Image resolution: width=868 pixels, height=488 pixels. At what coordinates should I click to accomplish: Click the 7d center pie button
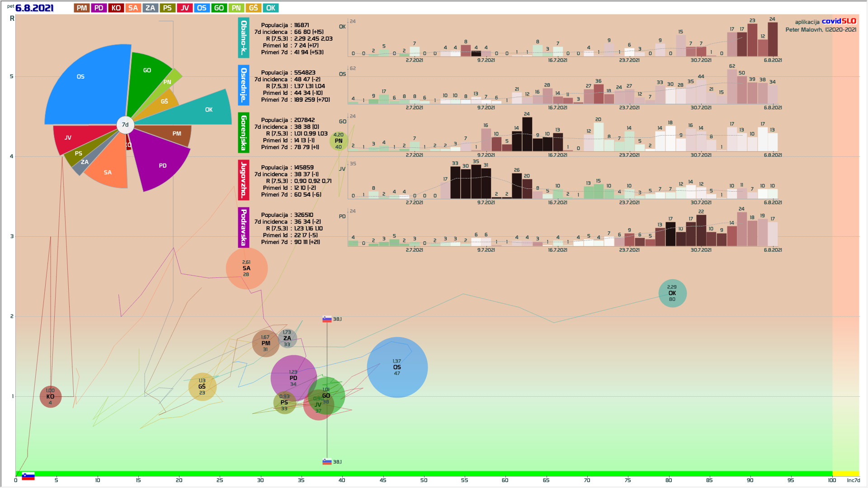point(125,125)
